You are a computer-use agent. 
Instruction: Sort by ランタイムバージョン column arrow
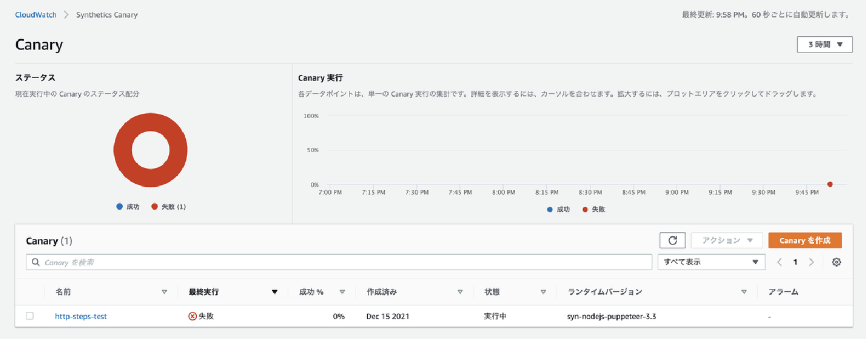(744, 292)
